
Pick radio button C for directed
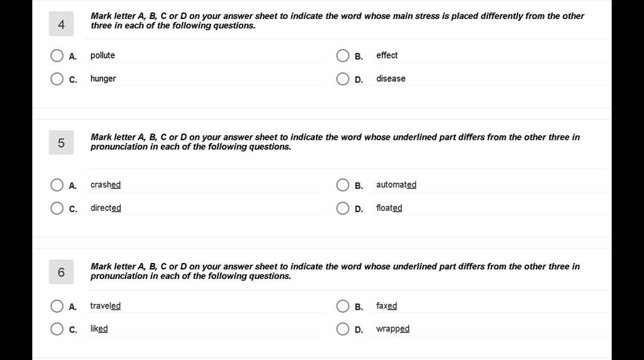[57, 208]
